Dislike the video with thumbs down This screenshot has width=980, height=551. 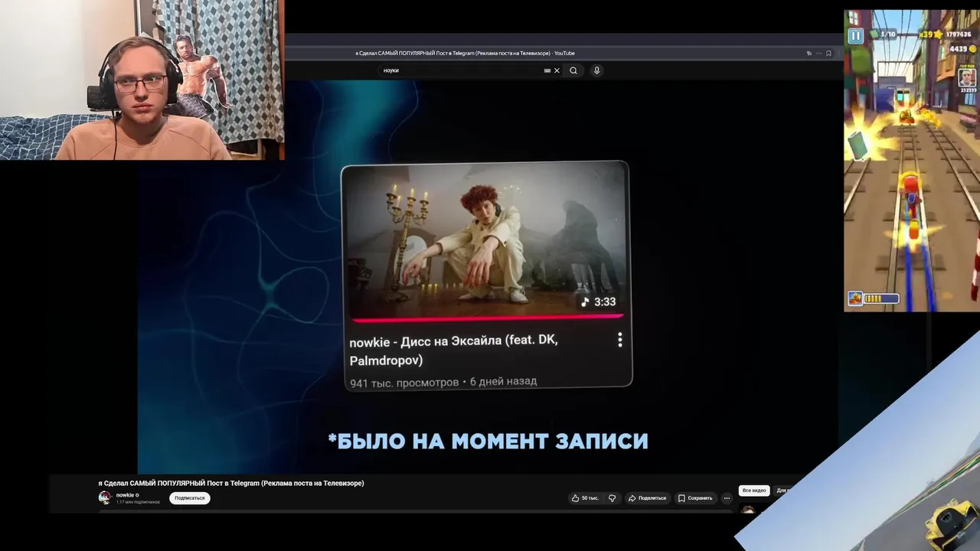tap(612, 498)
